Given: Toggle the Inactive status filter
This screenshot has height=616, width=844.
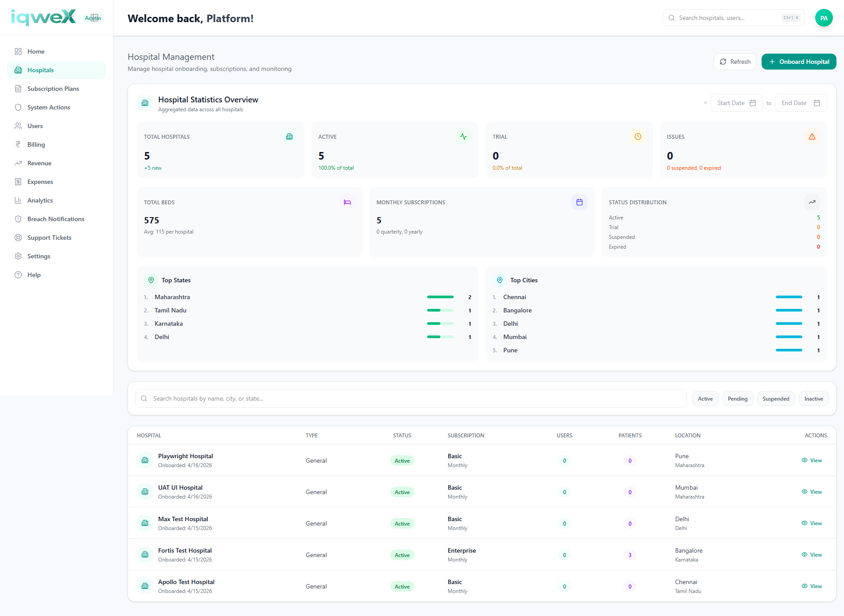Looking at the screenshot, I should pyautogui.click(x=814, y=399).
